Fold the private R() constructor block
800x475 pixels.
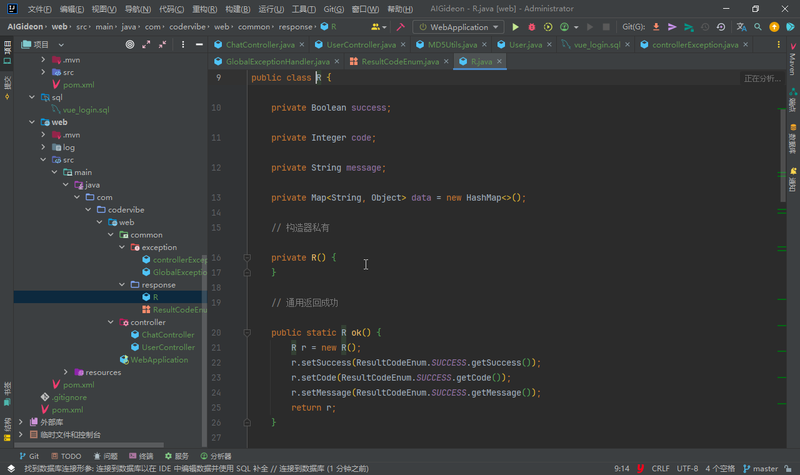247,258
